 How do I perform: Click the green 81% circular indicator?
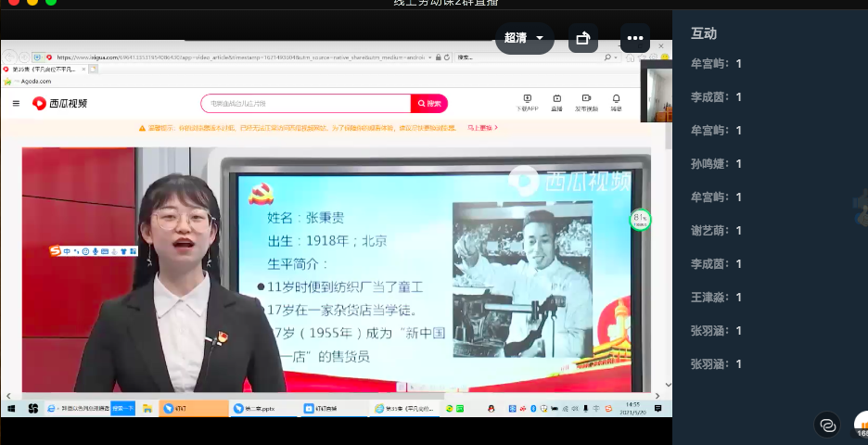[640, 220]
